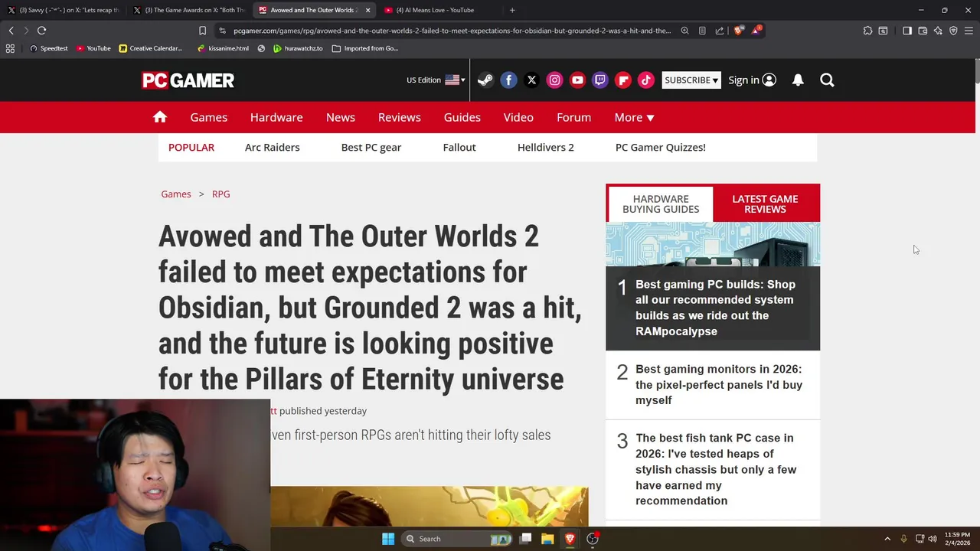Click the Games breadcrumb link
Image resolution: width=980 pixels, height=551 pixels.
click(x=176, y=194)
